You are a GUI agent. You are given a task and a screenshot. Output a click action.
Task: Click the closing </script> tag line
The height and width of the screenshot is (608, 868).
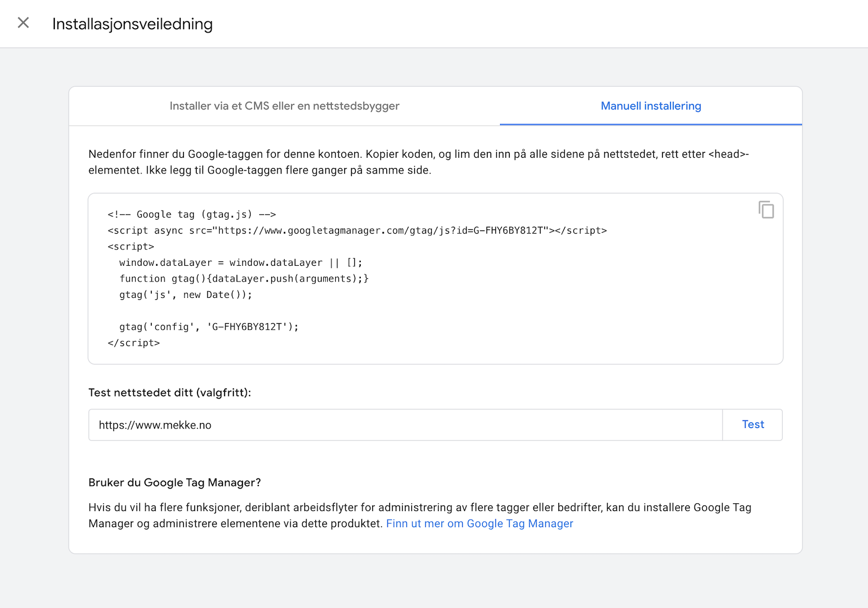[x=133, y=343]
